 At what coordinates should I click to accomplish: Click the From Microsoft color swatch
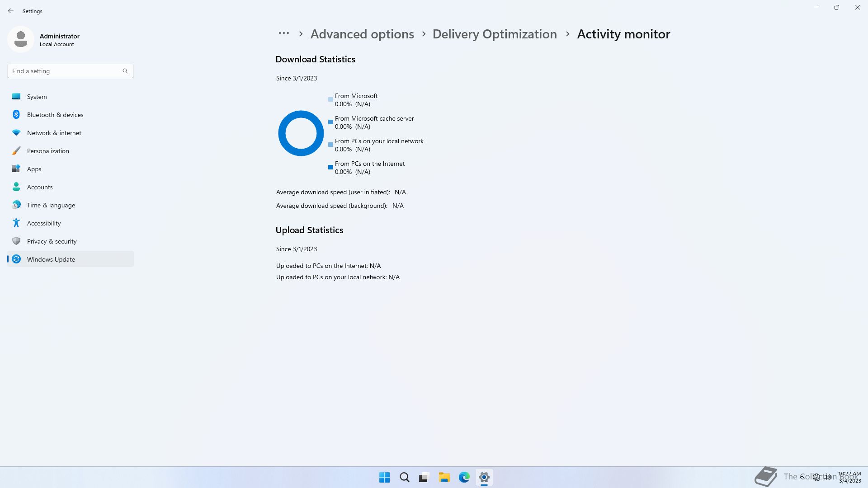(x=330, y=99)
